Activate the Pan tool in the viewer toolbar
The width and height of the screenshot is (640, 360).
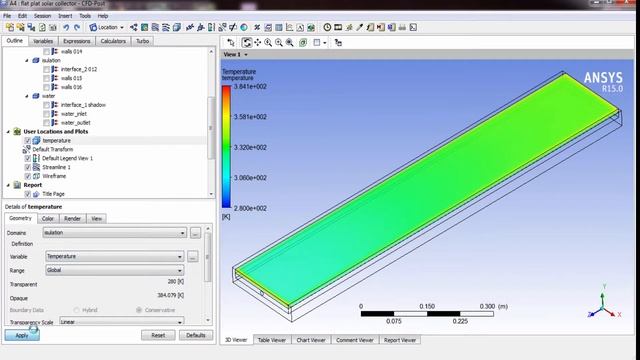point(258,42)
